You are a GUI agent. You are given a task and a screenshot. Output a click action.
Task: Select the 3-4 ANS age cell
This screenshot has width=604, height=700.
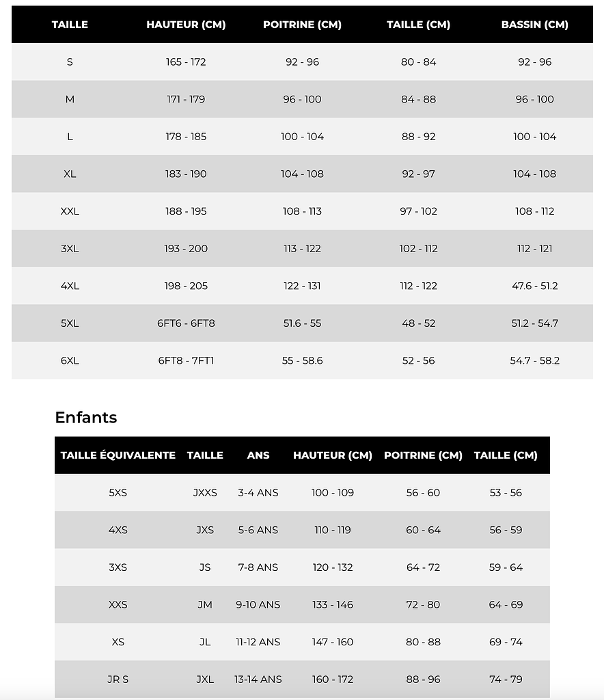pos(258,493)
